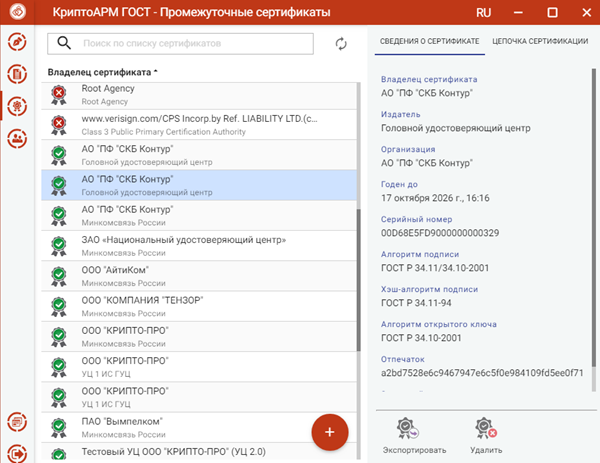Open the signing section in sidebar
The height and width of the screenshot is (463, 600).
[17, 42]
